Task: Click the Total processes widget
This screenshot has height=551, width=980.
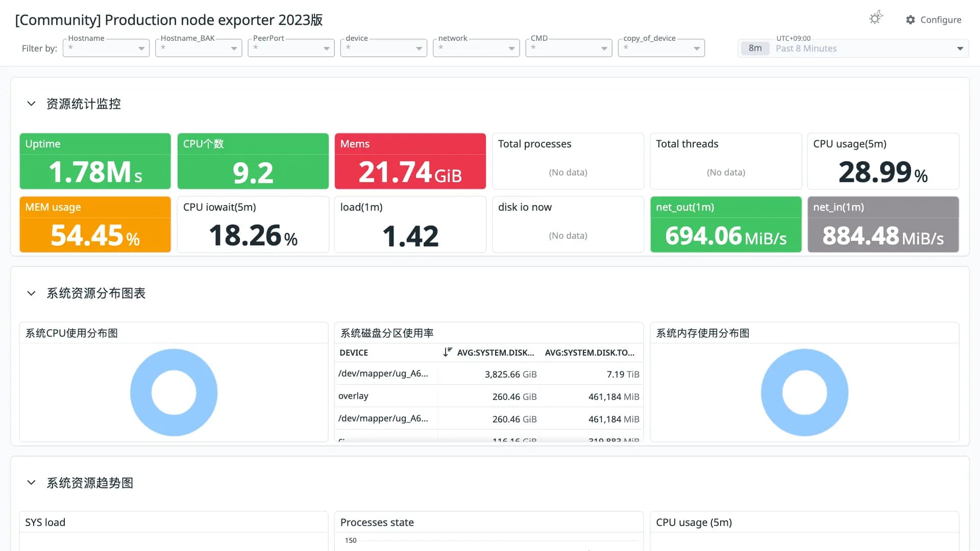Action: pos(568,161)
